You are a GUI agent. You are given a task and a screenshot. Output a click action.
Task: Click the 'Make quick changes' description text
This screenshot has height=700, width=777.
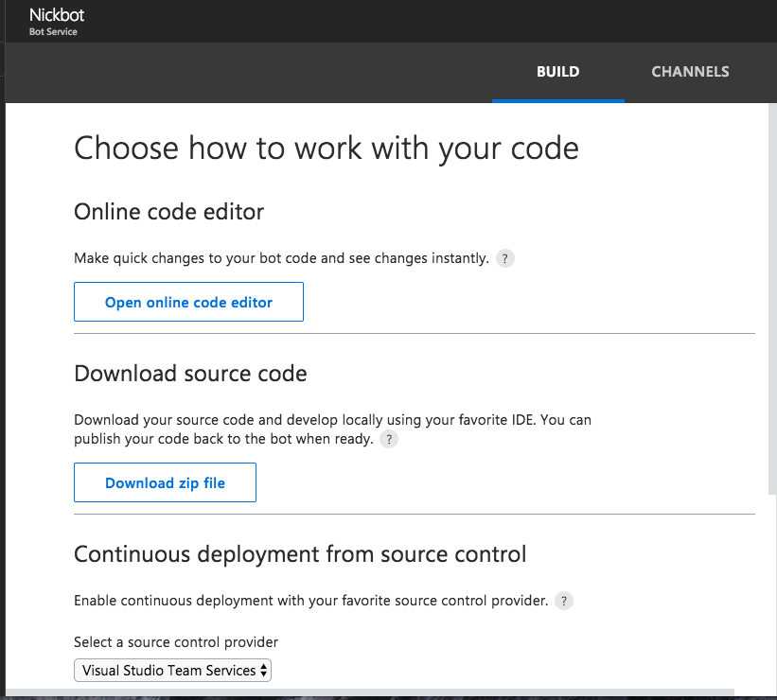(x=281, y=258)
